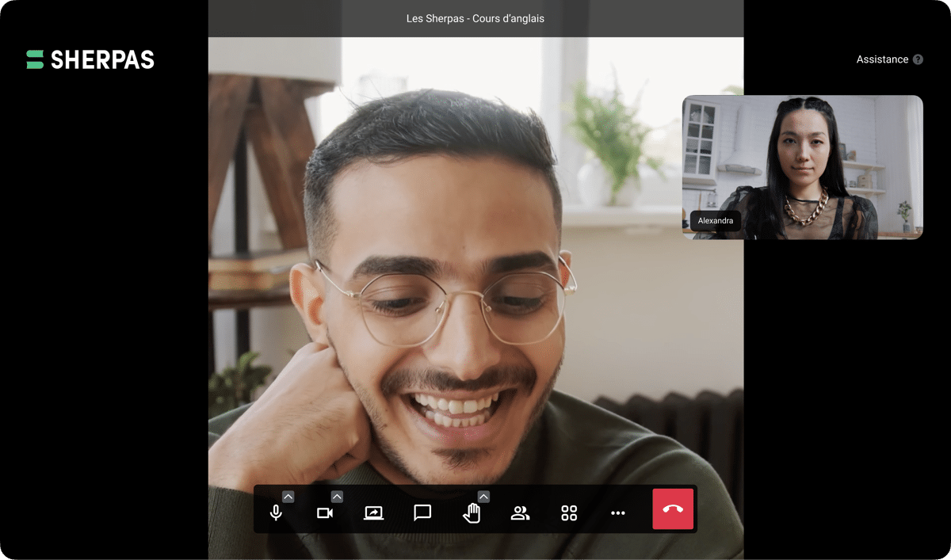Expand audio settings arrow above microphone
The image size is (951, 560).
(x=288, y=497)
